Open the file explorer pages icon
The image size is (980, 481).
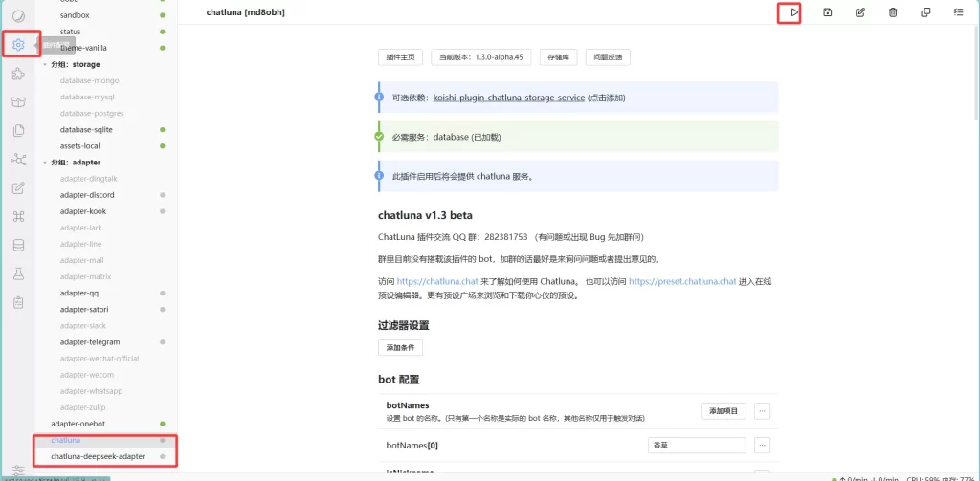click(18, 131)
